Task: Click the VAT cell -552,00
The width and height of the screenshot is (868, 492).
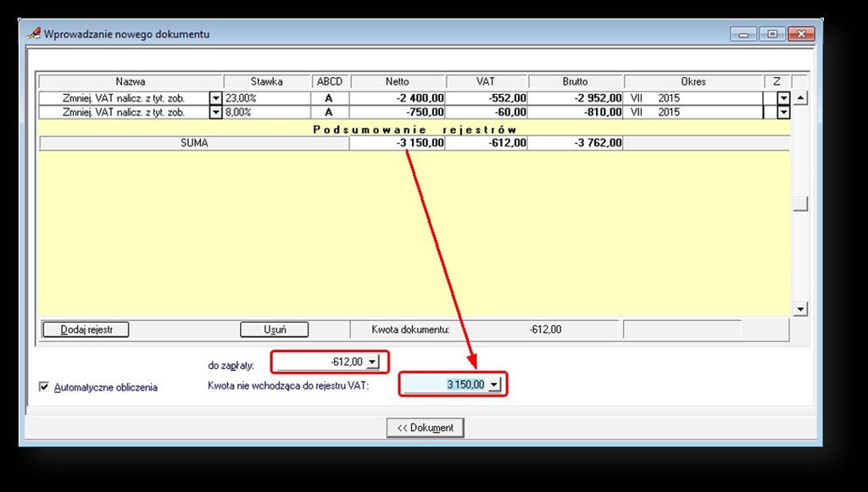Action: pyautogui.click(x=486, y=98)
